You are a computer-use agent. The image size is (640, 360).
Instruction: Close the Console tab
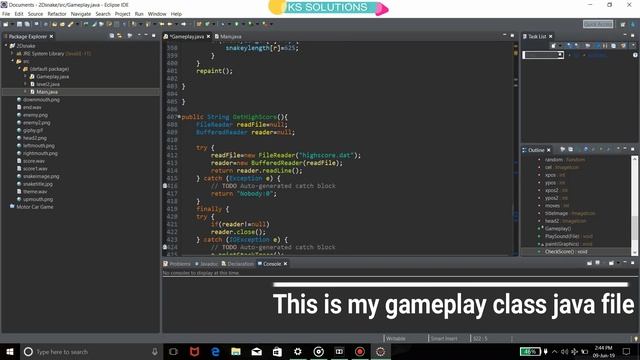285,264
